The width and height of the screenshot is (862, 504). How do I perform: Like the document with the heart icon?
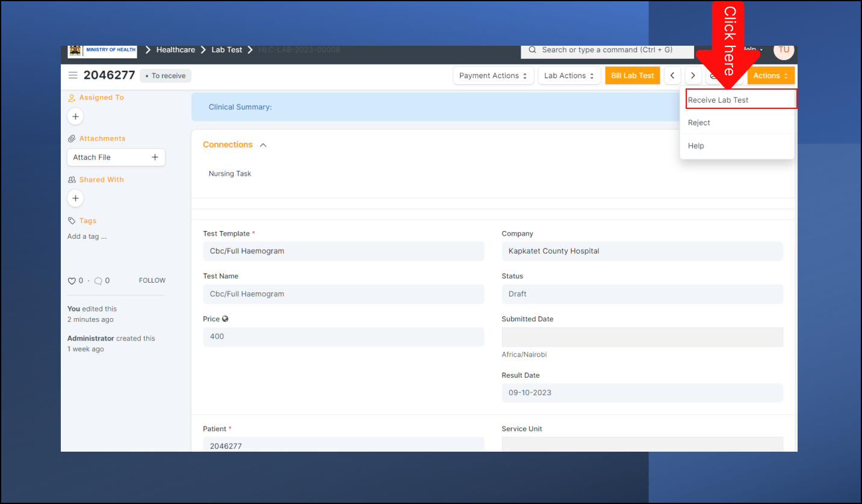pos(72,281)
